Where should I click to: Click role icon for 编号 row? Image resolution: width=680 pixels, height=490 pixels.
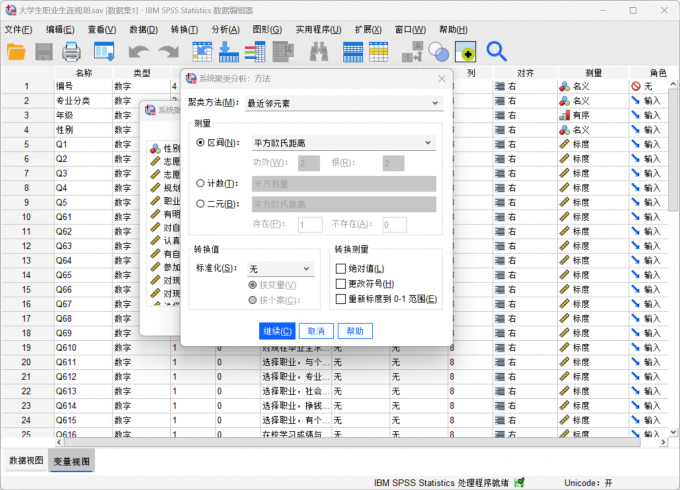[x=636, y=86]
